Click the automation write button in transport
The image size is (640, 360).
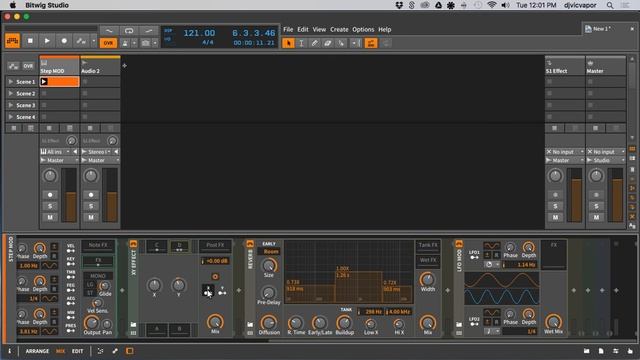coord(81,41)
